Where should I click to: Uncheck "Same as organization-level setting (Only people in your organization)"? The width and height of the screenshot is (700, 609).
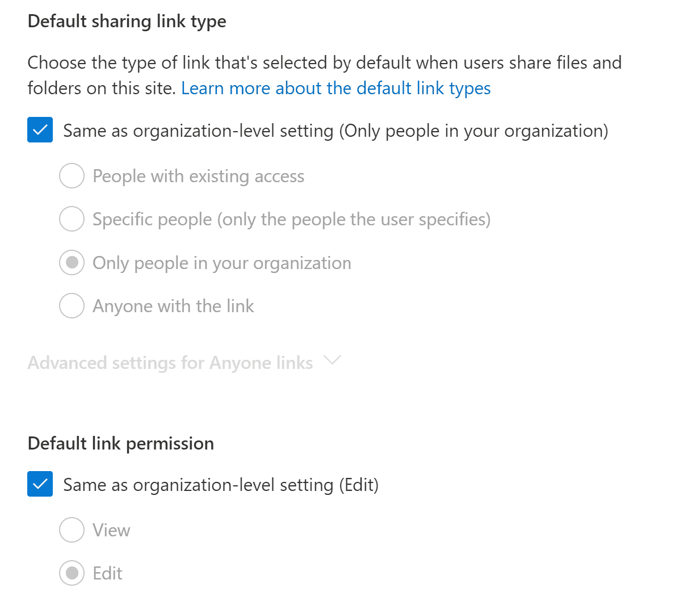tap(40, 130)
